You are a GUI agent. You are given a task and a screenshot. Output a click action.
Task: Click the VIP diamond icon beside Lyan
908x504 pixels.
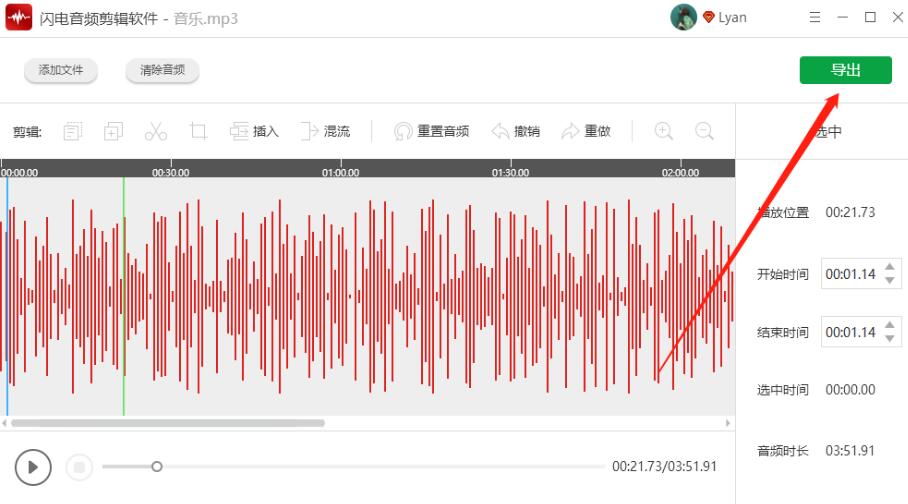pos(708,17)
